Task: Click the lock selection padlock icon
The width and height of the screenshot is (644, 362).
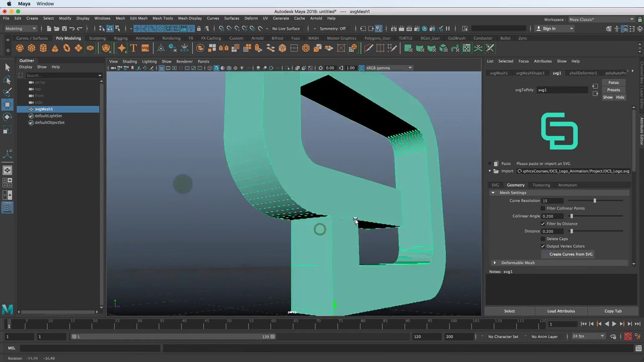Action: (x=199, y=29)
